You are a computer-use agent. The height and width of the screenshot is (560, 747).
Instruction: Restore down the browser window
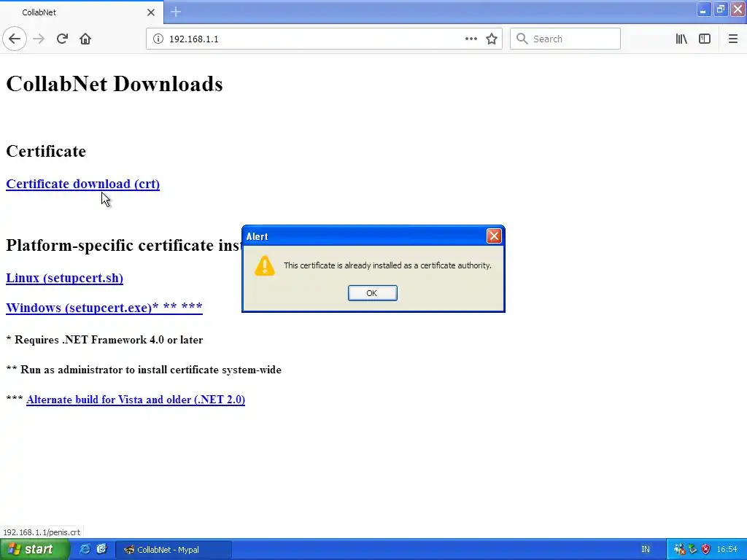720,9
